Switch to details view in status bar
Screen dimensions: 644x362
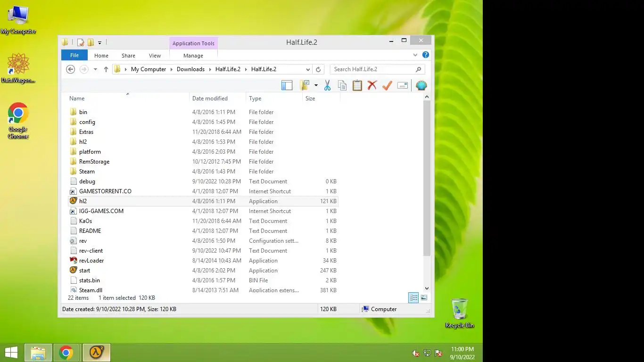pos(413,297)
